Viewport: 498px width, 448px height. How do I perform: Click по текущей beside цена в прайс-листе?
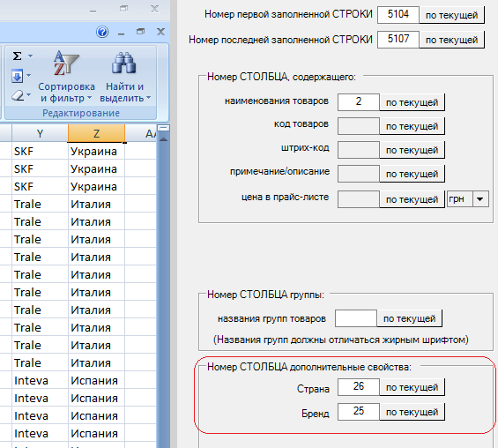tap(412, 199)
